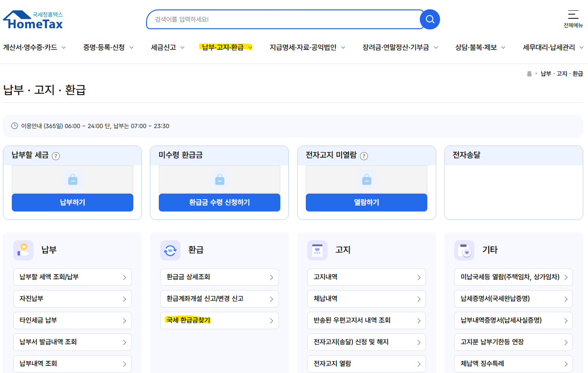The height and width of the screenshot is (373, 588).
Task: Click the help icon beside 전자고지 미열람
Action: 363,155
